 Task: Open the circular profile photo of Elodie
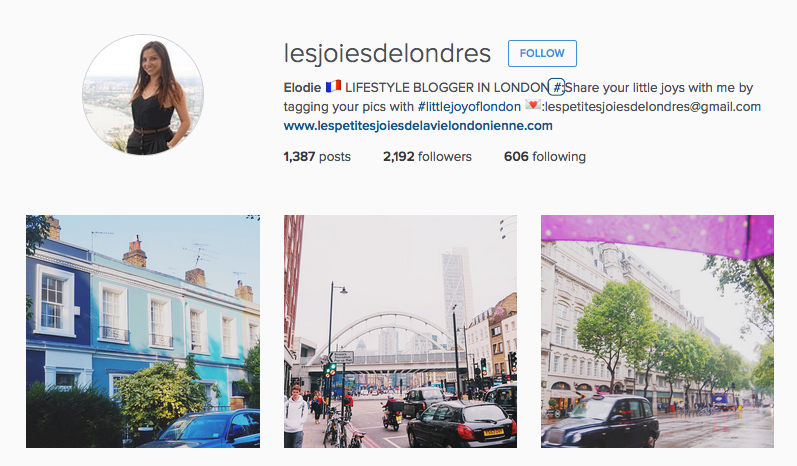(143, 95)
